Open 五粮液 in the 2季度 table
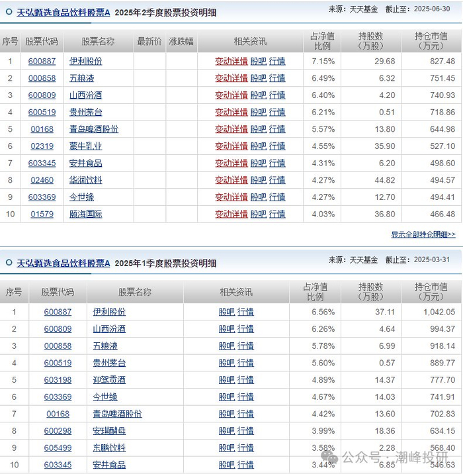Viewport: 463px width, 476px height. [81, 78]
